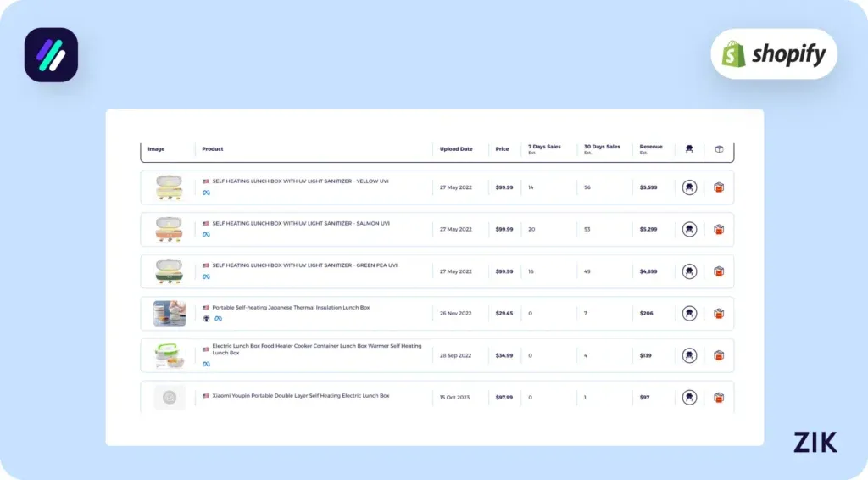The image size is (868, 480).
Task: Sort by the Upload Date column header
Action: pos(456,149)
